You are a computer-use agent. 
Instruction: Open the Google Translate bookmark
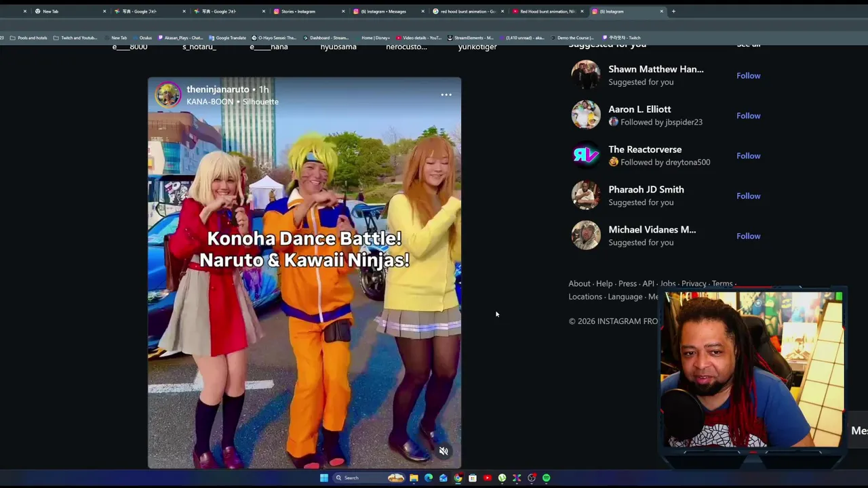(x=226, y=38)
